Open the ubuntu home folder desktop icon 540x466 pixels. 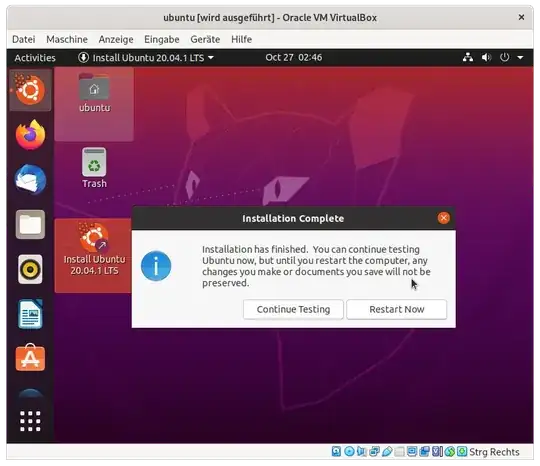pyautogui.click(x=94, y=93)
